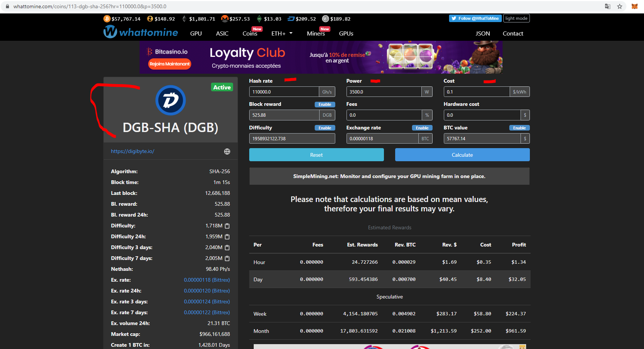
Task: Open Ex. rate 24h 0.00000120 (Bittrex) link
Action: point(207,291)
